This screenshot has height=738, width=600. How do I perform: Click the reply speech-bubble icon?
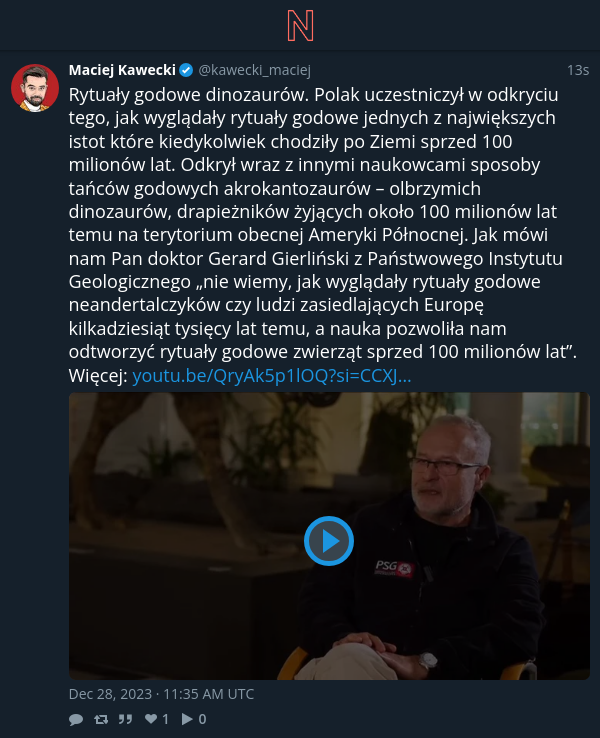pyautogui.click(x=76, y=719)
